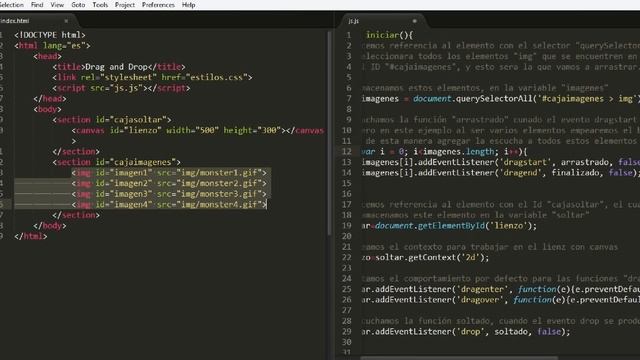Click line number 12 in js.js gutter
This screenshot has height=360, width=640.
(x=347, y=152)
